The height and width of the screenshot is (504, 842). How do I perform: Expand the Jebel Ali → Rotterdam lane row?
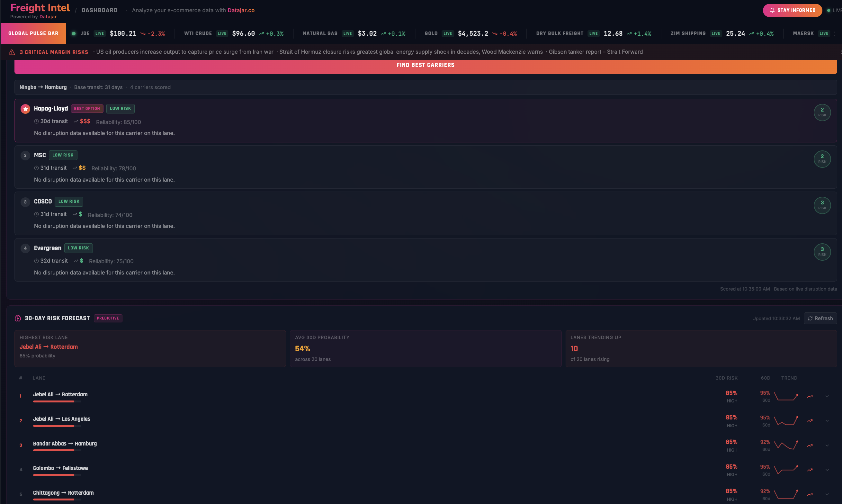(x=827, y=396)
